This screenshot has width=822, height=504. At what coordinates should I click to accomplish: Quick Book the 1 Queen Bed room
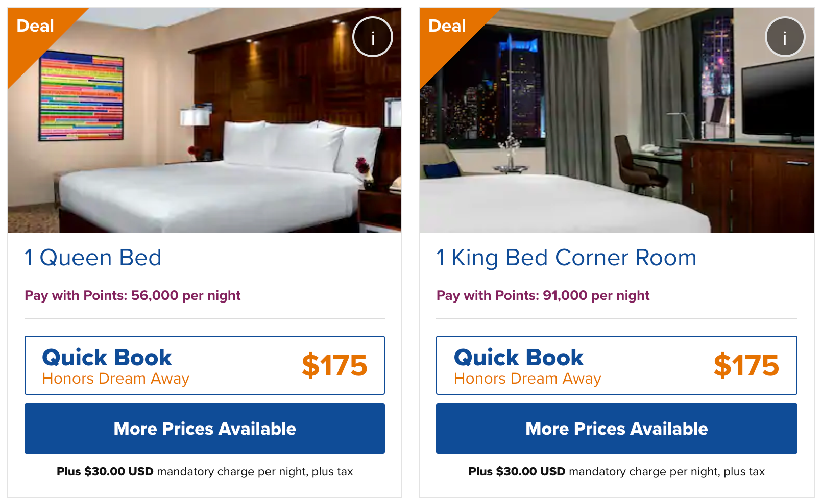tap(107, 358)
